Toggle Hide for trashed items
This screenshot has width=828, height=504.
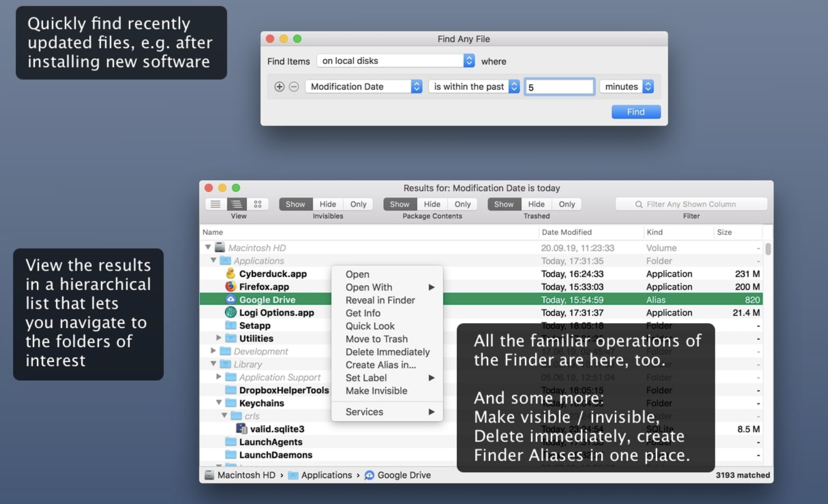536,204
